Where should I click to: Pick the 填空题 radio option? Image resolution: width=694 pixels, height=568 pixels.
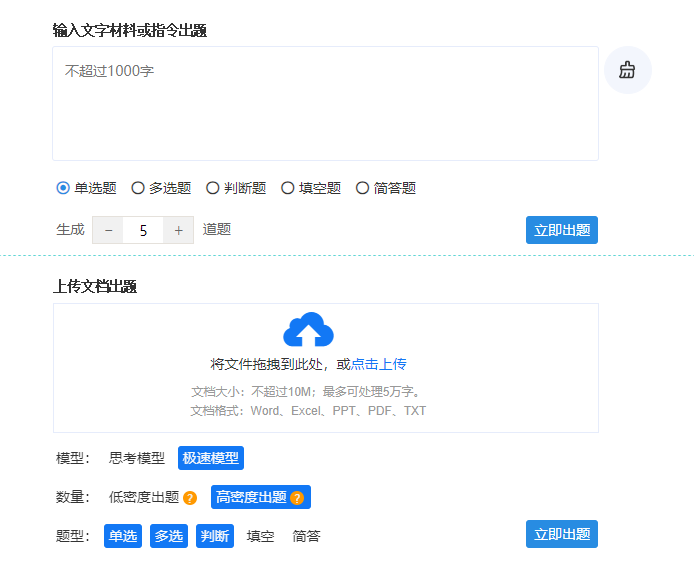point(288,188)
